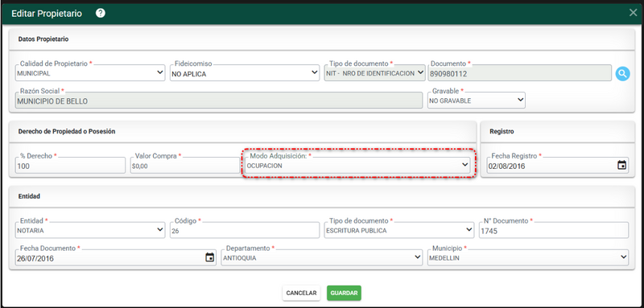
Task: Expand Calidad de Propietario dropdown
Action: (x=90, y=72)
